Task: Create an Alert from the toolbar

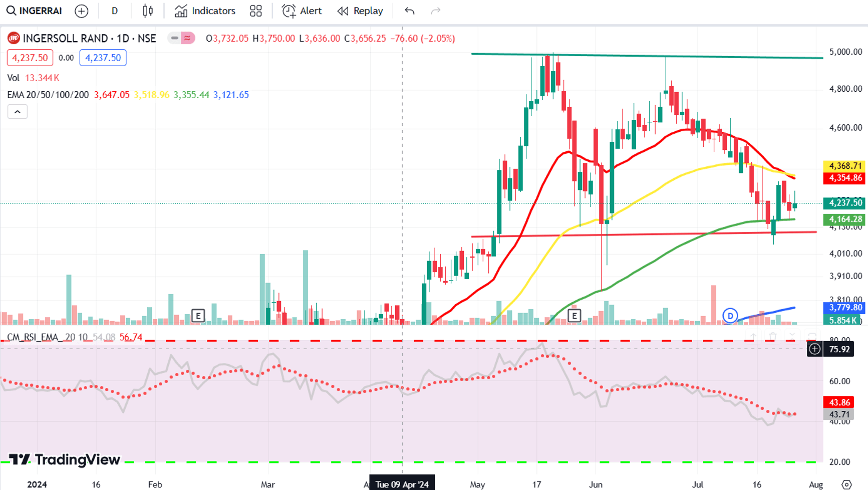Action: [x=302, y=11]
